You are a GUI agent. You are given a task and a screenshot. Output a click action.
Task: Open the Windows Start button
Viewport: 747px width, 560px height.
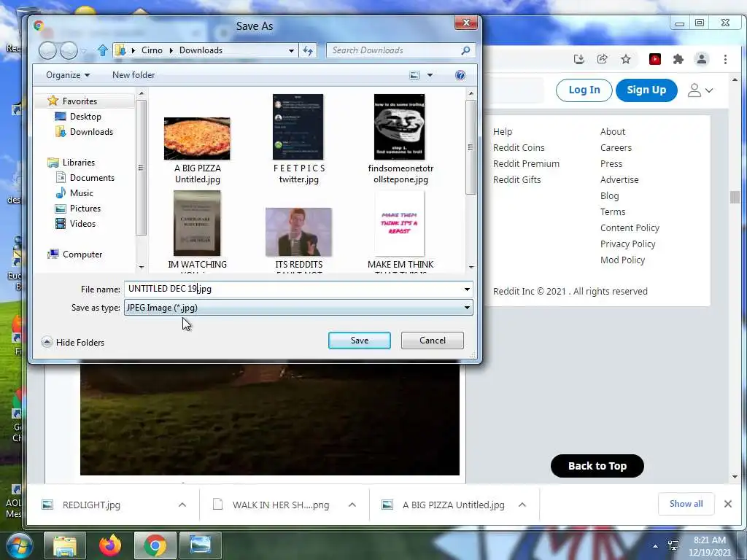click(x=19, y=545)
